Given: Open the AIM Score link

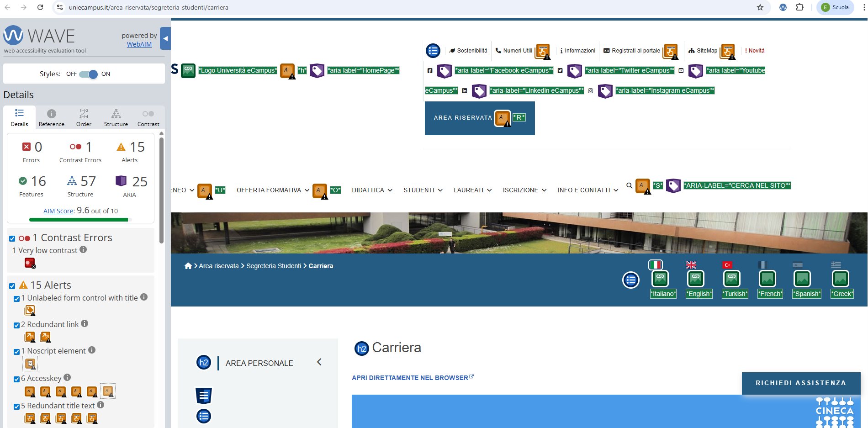Looking at the screenshot, I should (58, 211).
